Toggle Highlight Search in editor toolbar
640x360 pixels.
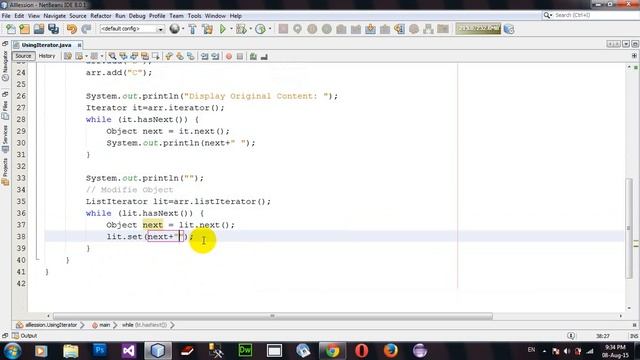coord(145,56)
